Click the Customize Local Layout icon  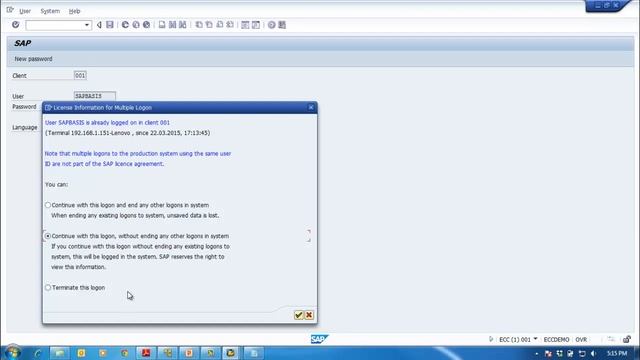pos(282,25)
